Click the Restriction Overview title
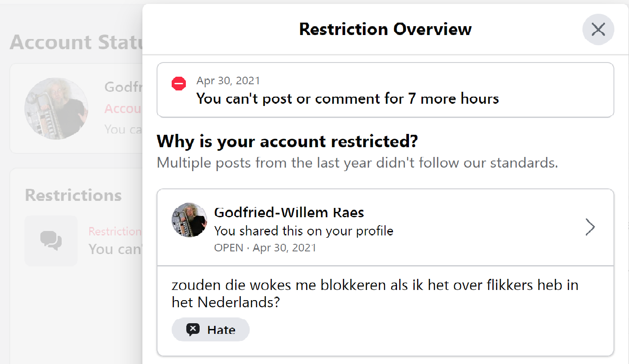 (x=385, y=29)
